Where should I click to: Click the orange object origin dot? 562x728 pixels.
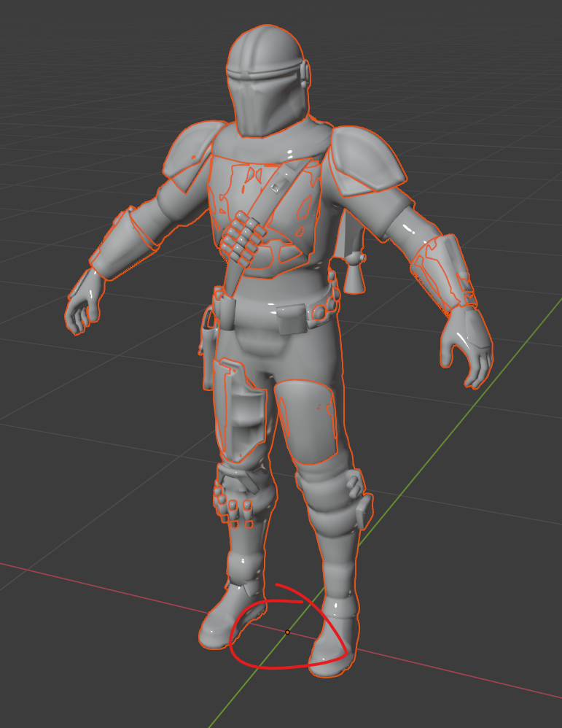pyautogui.click(x=287, y=632)
